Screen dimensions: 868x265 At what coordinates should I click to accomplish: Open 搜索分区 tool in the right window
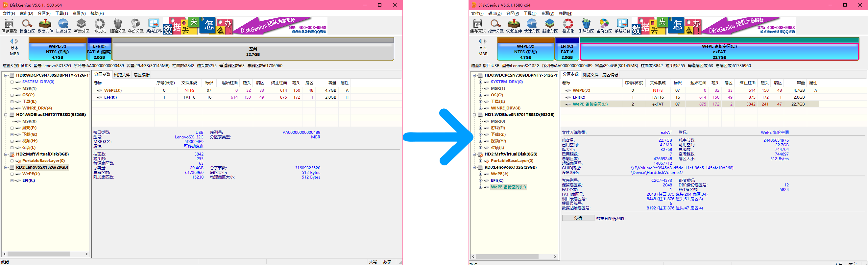click(x=495, y=26)
